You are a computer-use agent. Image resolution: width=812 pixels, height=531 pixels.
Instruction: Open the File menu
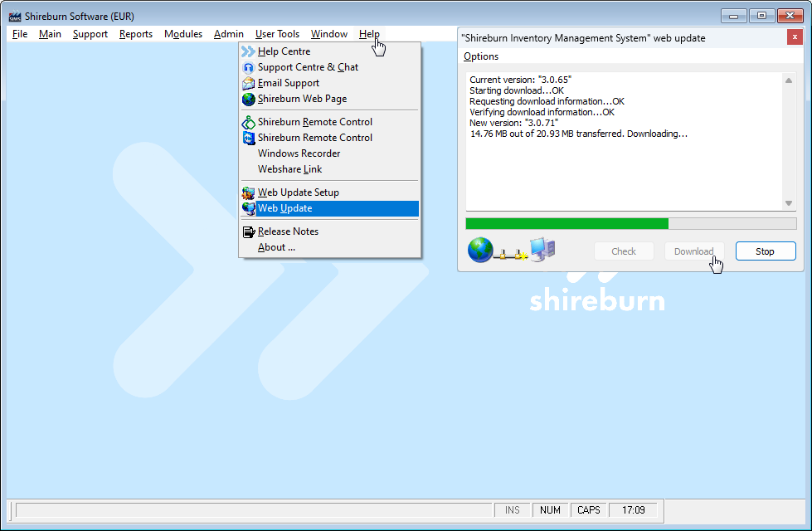coord(20,34)
